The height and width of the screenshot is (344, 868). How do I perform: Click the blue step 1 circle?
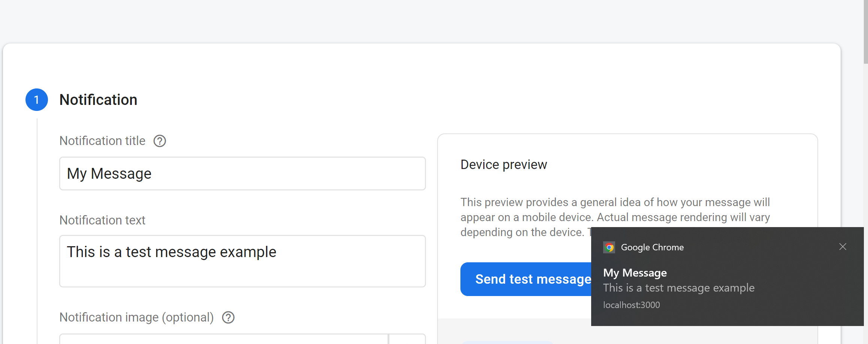[37, 100]
